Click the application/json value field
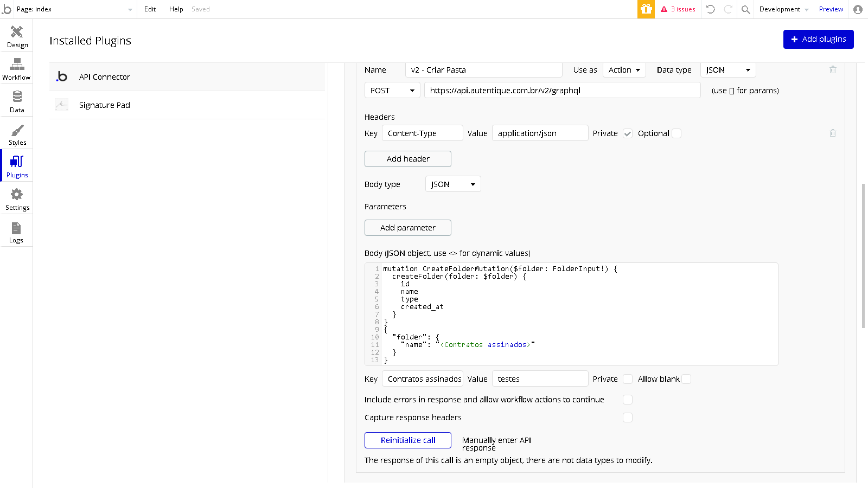 540,133
